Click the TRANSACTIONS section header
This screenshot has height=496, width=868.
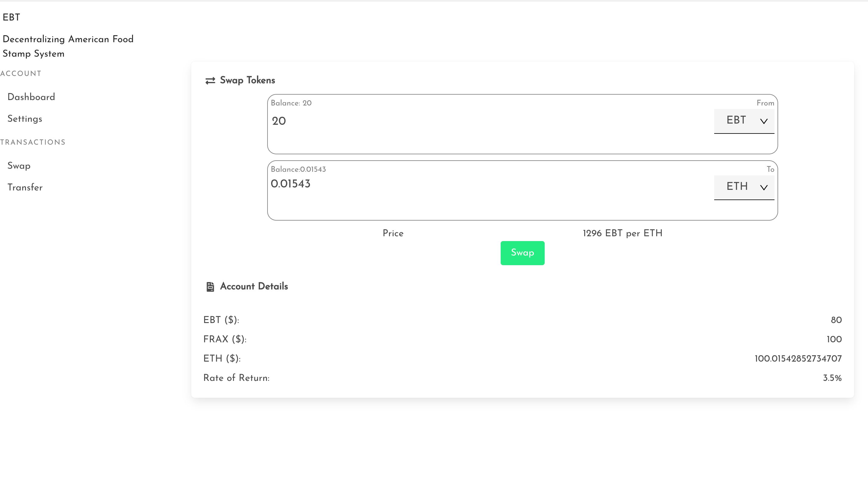point(32,143)
